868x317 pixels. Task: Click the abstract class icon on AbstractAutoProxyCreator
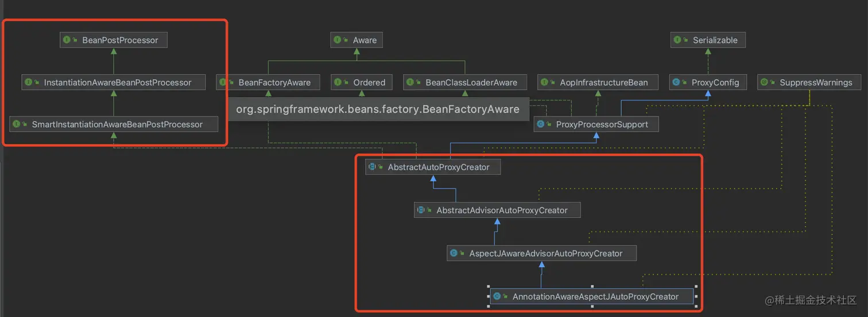373,167
